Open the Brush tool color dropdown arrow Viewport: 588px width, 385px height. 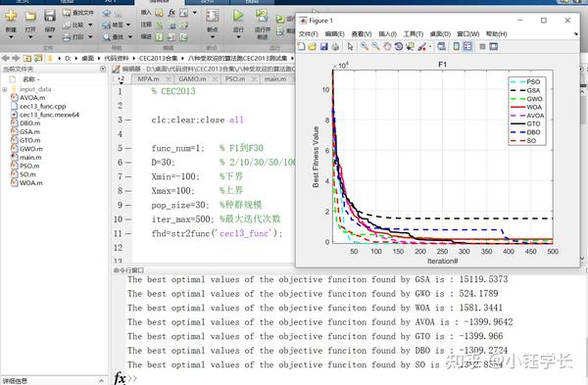coord(430,46)
